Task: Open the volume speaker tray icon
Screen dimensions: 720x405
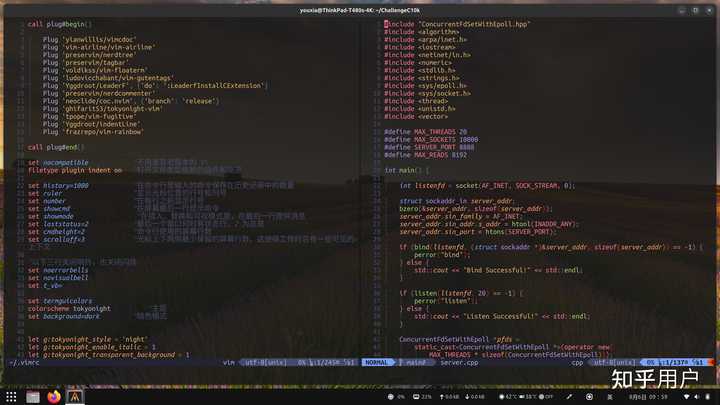Action: tap(697, 397)
